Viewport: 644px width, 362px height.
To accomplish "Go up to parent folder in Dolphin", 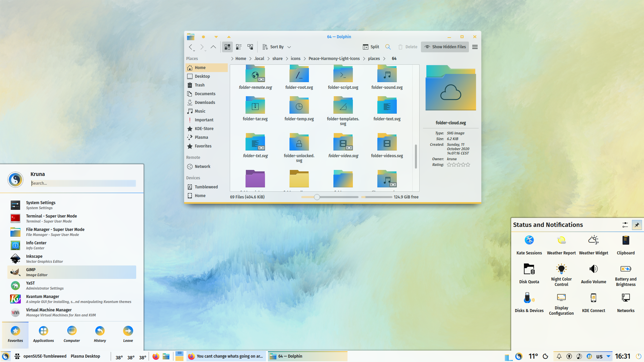I will click(213, 47).
